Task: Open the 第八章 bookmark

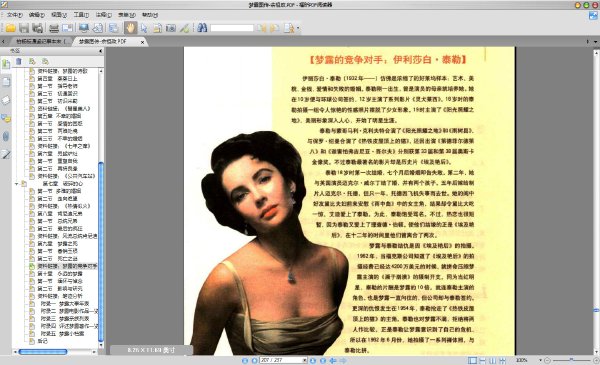Action: [60, 213]
